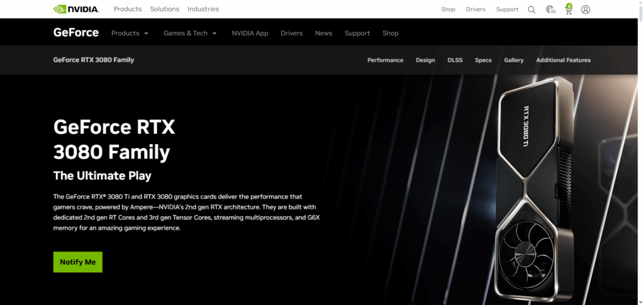Click "The Ultimate Play" subheading
Screen dimensions: 644x305
[103, 175]
